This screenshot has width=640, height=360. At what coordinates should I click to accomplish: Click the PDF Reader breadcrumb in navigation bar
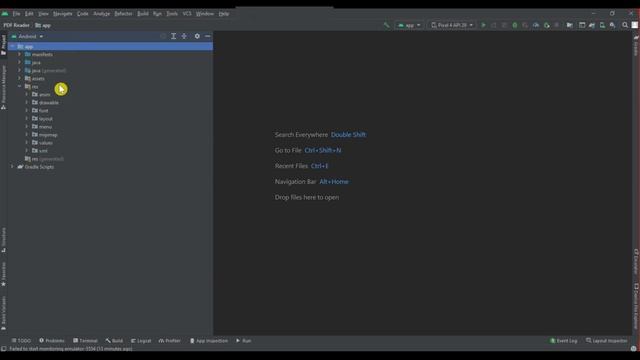point(16,25)
